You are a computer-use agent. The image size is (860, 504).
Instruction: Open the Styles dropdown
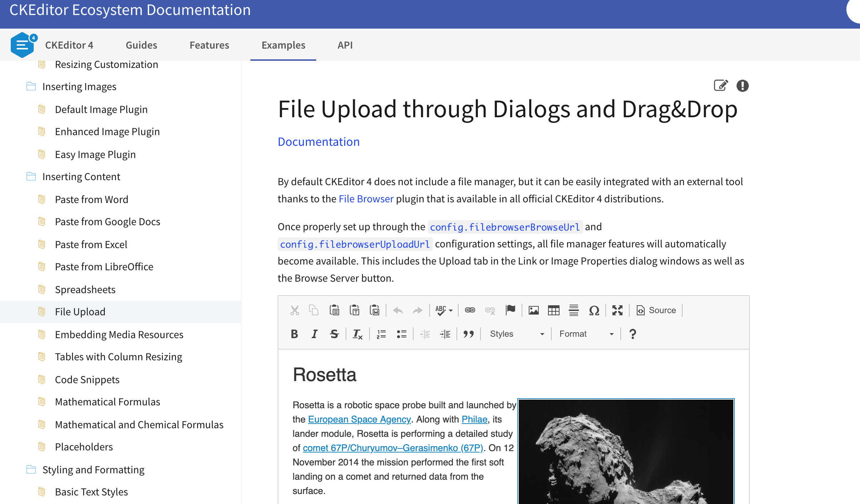(517, 334)
